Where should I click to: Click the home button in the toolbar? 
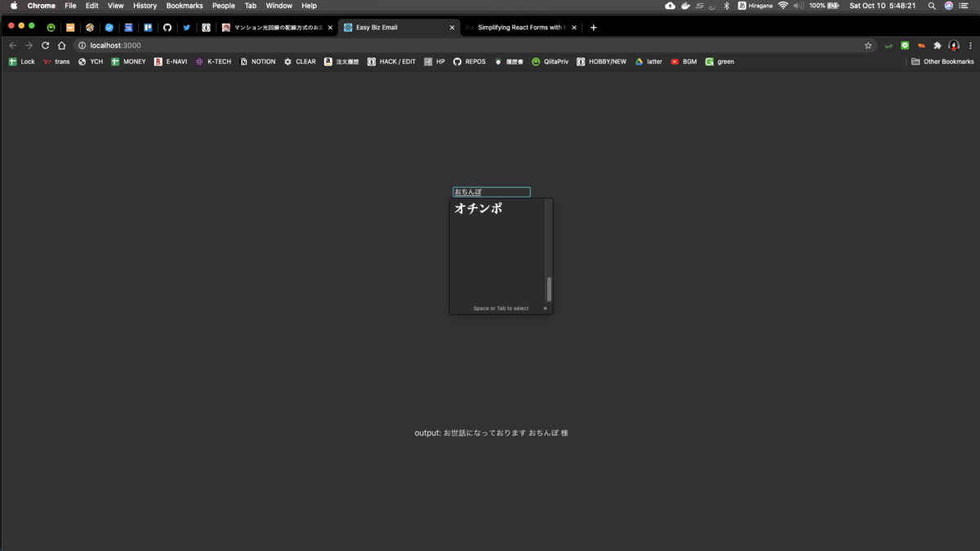pyautogui.click(x=61, y=45)
